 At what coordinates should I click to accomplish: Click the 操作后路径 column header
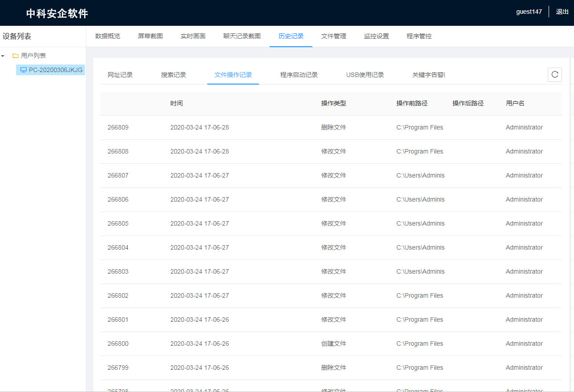coord(468,103)
